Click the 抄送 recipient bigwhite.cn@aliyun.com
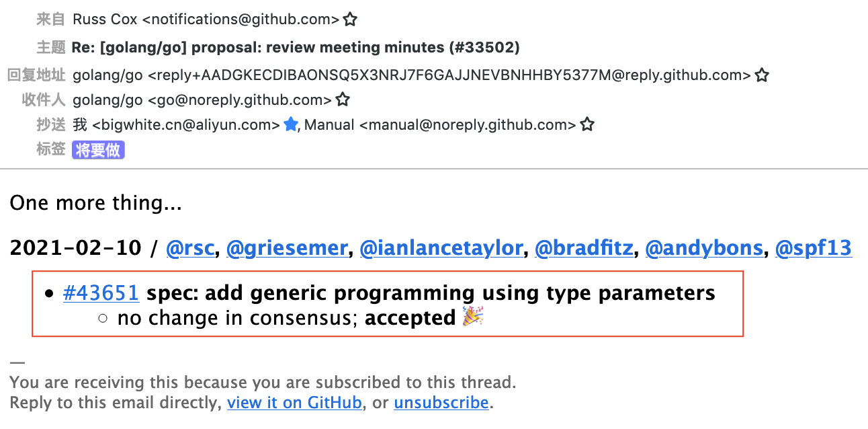The height and width of the screenshot is (429, 868). [x=186, y=124]
